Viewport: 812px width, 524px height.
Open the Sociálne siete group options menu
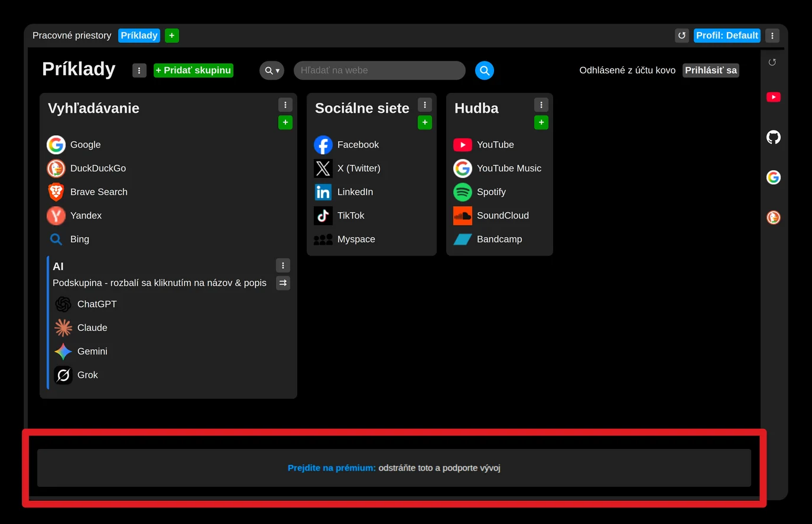click(x=425, y=105)
